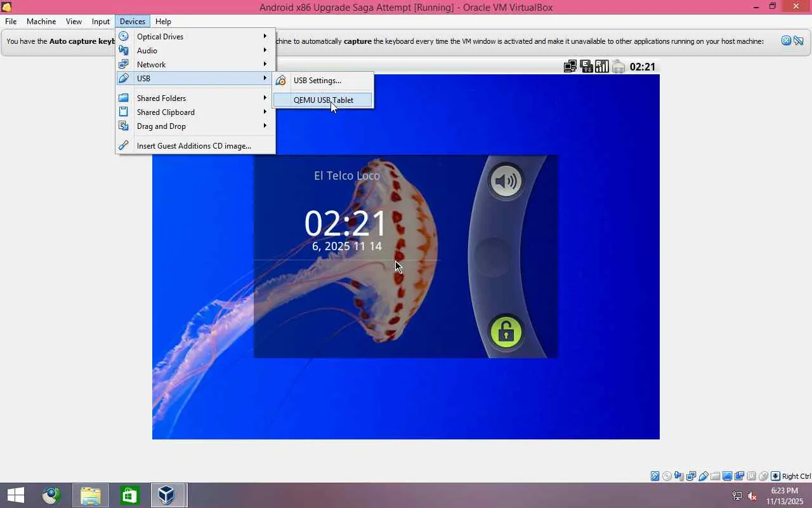Open the Help menu
812x508 pixels.
tap(163, 21)
